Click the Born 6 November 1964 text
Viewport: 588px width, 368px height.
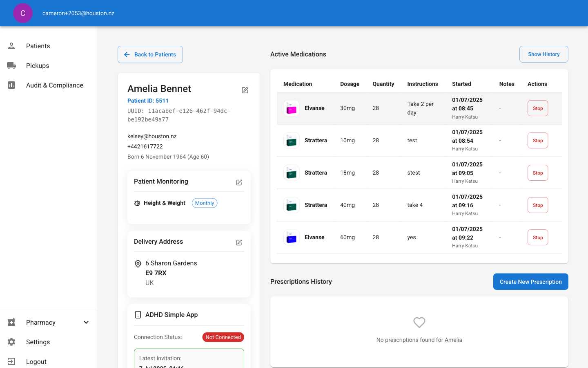click(168, 157)
